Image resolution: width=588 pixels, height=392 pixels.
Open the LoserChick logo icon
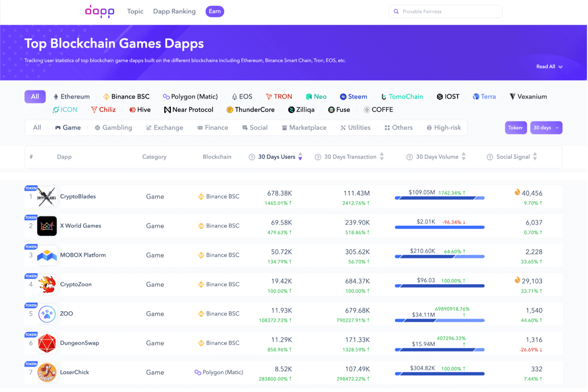tap(47, 372)
